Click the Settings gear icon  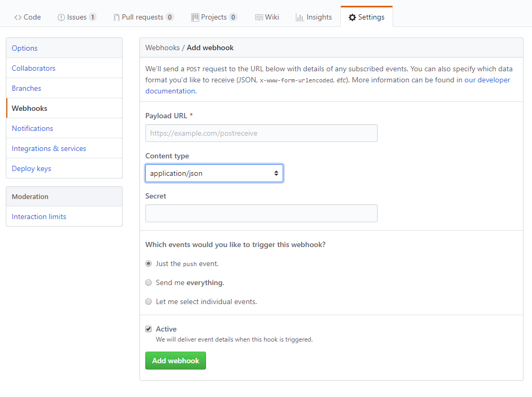352,17
